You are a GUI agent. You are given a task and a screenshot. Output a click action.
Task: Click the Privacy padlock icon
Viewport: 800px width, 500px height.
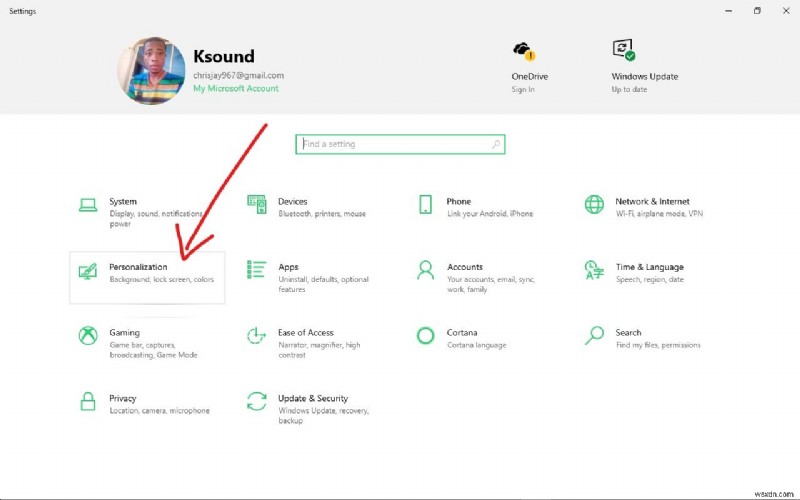tap(88, 402)
